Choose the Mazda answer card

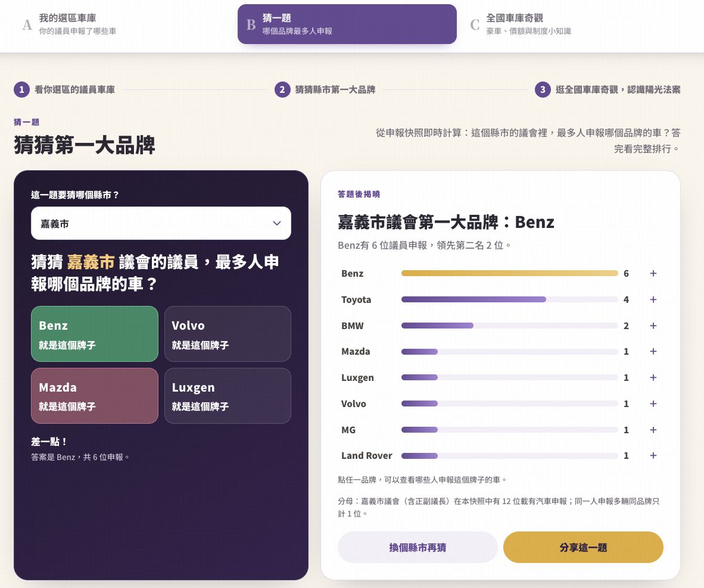click(94, 396)
